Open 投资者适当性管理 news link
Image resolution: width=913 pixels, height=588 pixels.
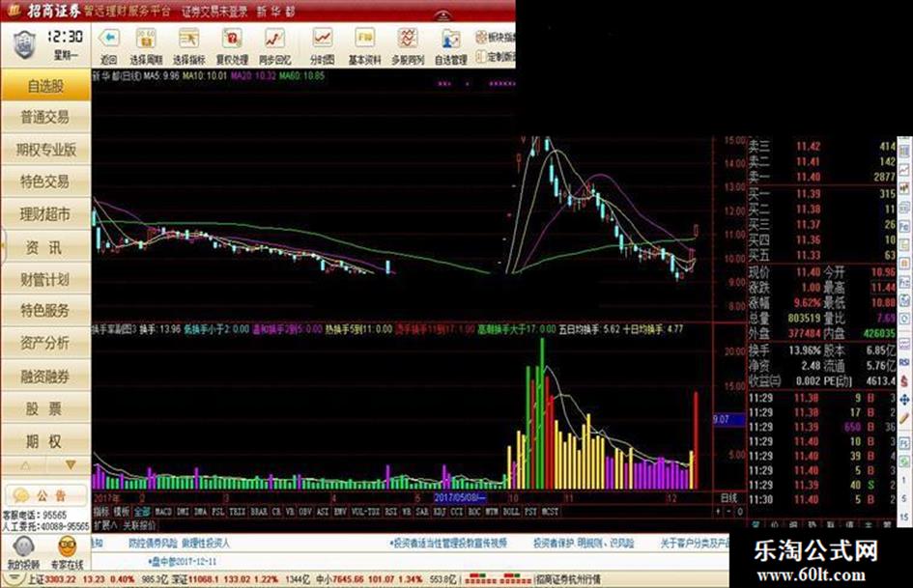pyautogui.click(x=448, y=544)
